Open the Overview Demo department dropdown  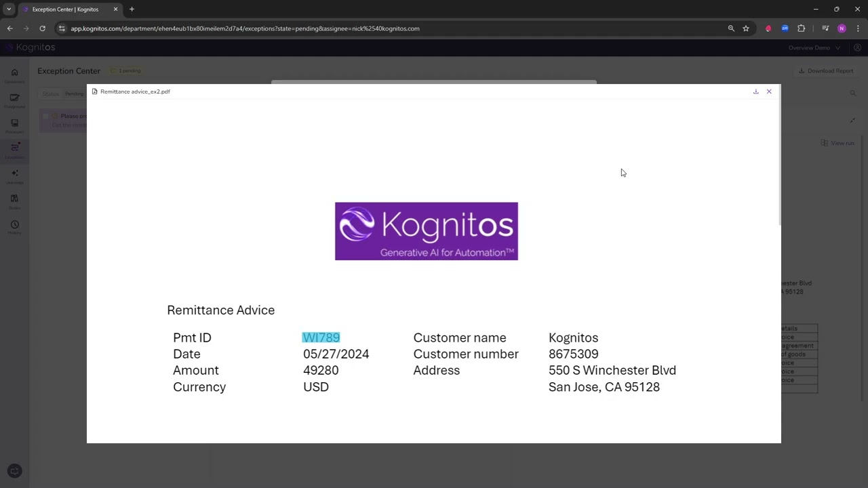(x=814, y=47)
